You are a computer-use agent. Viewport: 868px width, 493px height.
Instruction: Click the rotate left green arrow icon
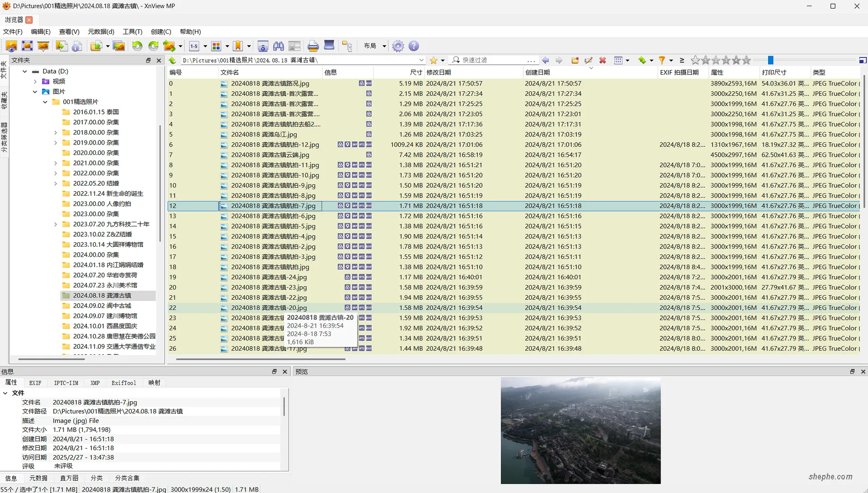pos(137,46)
